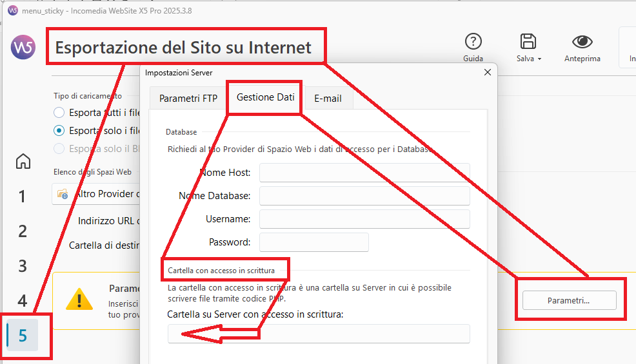Click the Salva floppy disk icon
Image resolution: width=636 pixels, height=364 pixels.
tap(528, 42)
